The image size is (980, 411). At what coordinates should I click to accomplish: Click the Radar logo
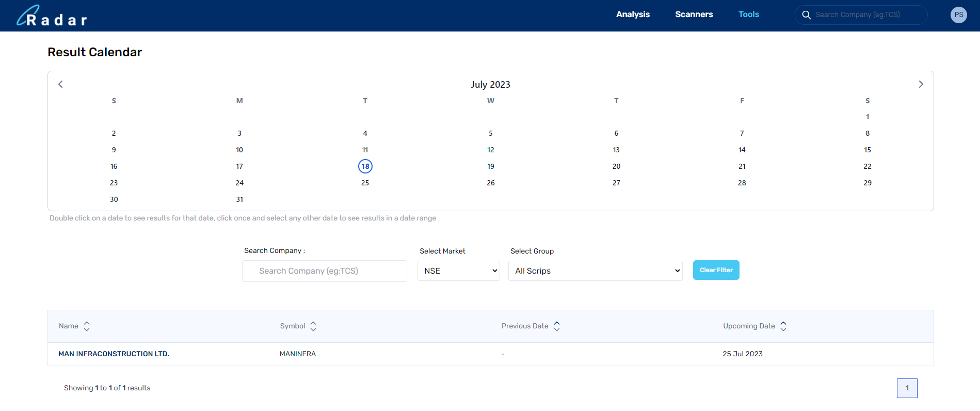point(52,16)
